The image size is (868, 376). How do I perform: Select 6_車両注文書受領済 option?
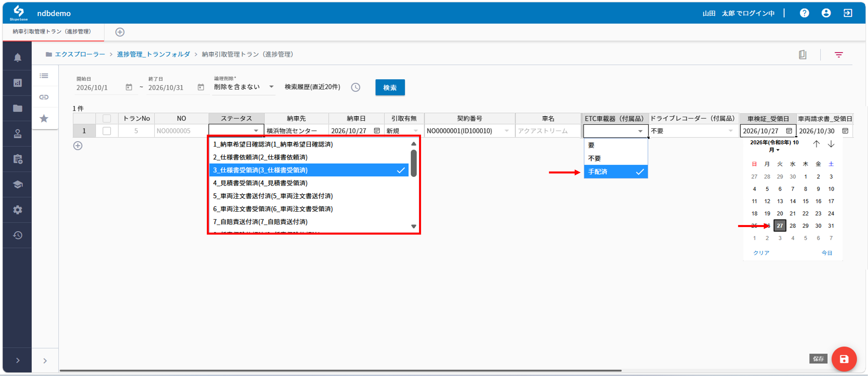[309, 209]
